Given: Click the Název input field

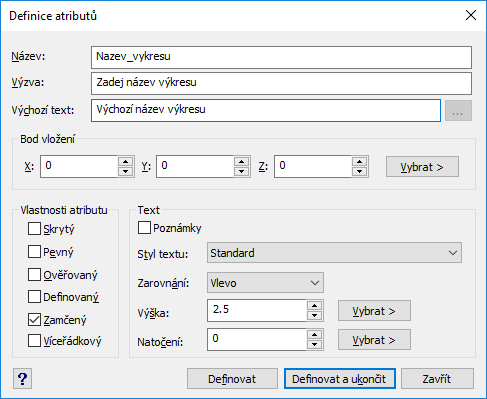Looking at the screenshot, I should coord(281,57).
